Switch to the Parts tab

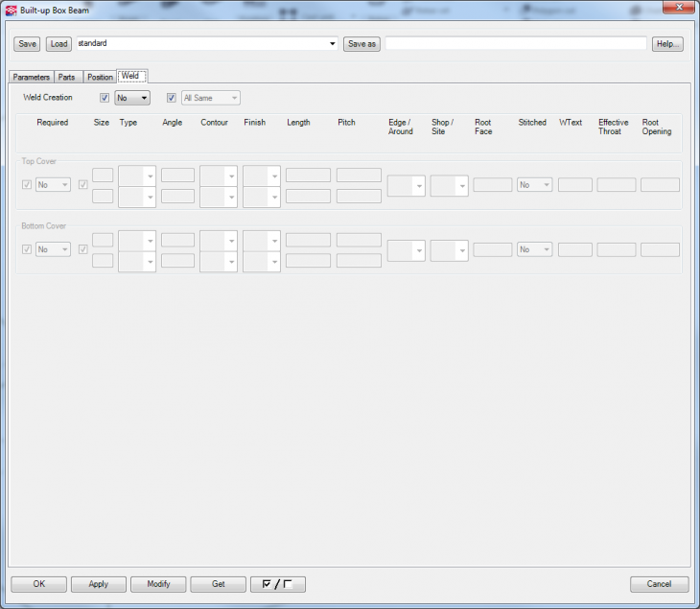(x=67, y=77)
